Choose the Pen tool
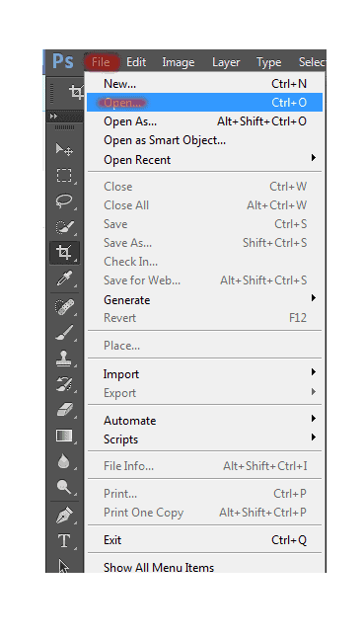 (64, 516)
